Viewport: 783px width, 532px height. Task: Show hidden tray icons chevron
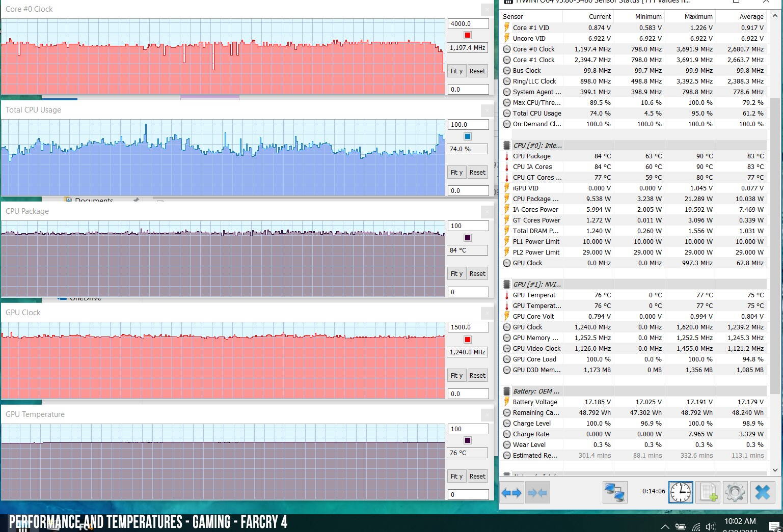(665, 526)
